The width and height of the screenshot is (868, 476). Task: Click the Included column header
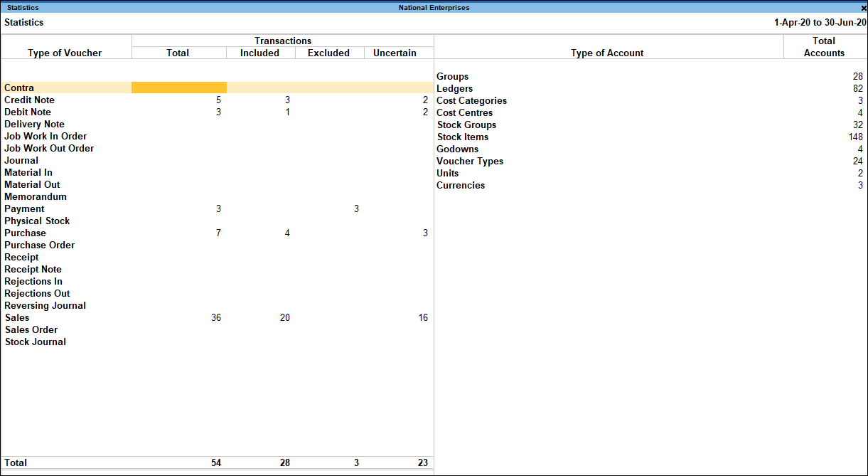click(x=259, y=53)
